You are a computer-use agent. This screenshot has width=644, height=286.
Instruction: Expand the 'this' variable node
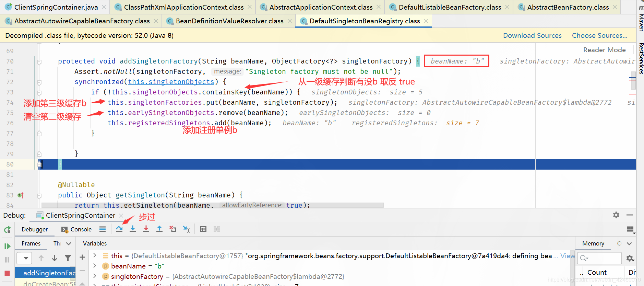(95, 255)
